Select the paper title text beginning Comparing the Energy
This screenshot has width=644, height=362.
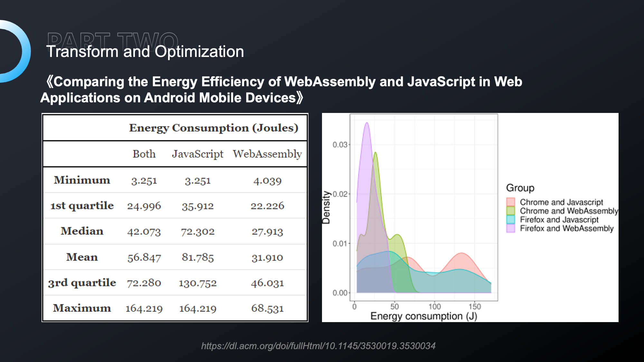281,89
